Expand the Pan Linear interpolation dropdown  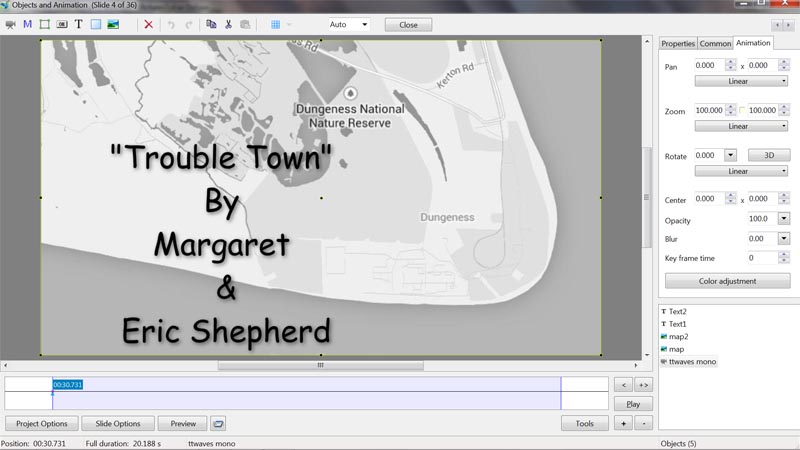[742, 81]
